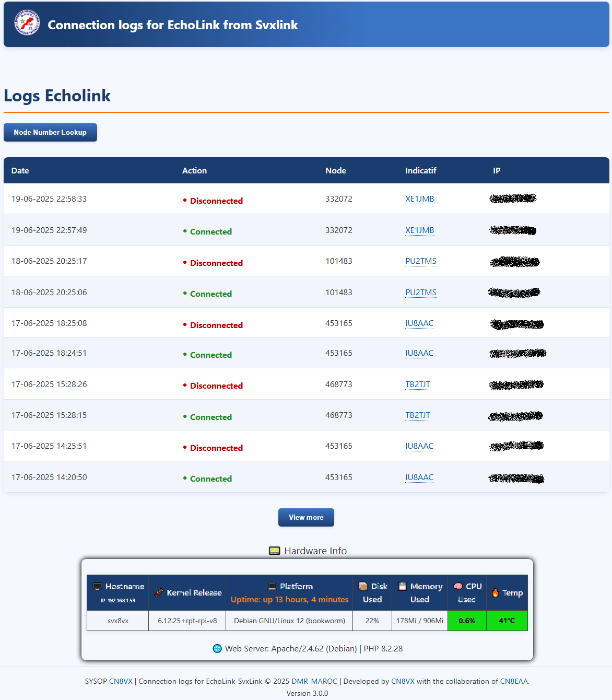Click the Kernel Release icon
This screenshot has width=612, height=700.
click(x=159, y=593)
